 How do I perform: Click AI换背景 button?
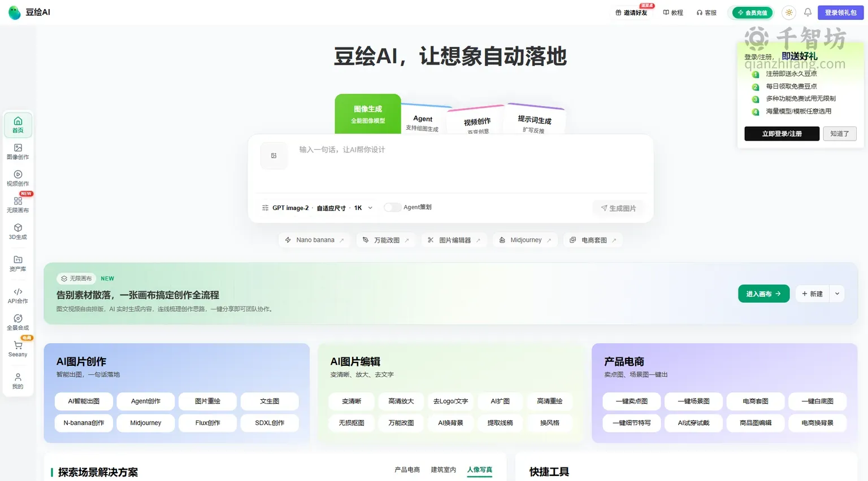pyautogui.click(x=450, y=423)
